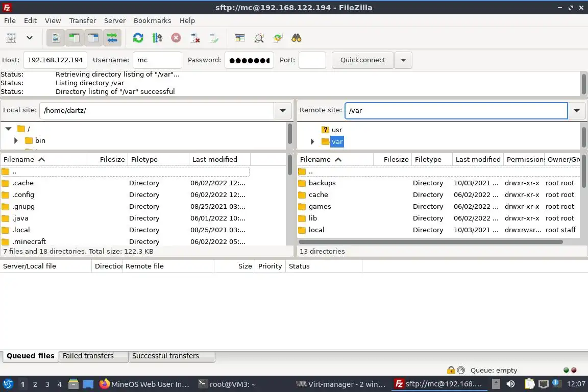Open the Bookmarks menu
The width and height of the screenshot is (588, 392).
[x=152, y=20]
